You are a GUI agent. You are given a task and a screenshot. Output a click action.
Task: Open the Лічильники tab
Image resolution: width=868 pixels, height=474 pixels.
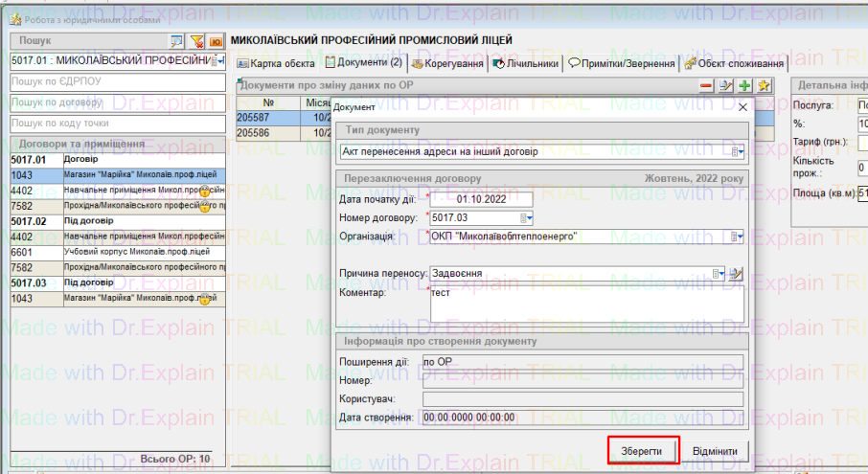click(x=526, y=64)
